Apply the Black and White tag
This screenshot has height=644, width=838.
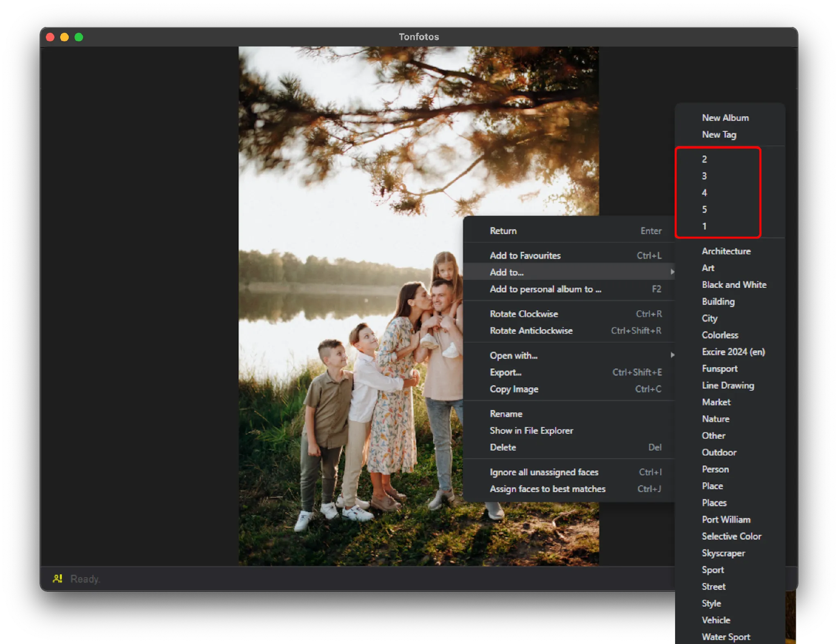point(730,285)
